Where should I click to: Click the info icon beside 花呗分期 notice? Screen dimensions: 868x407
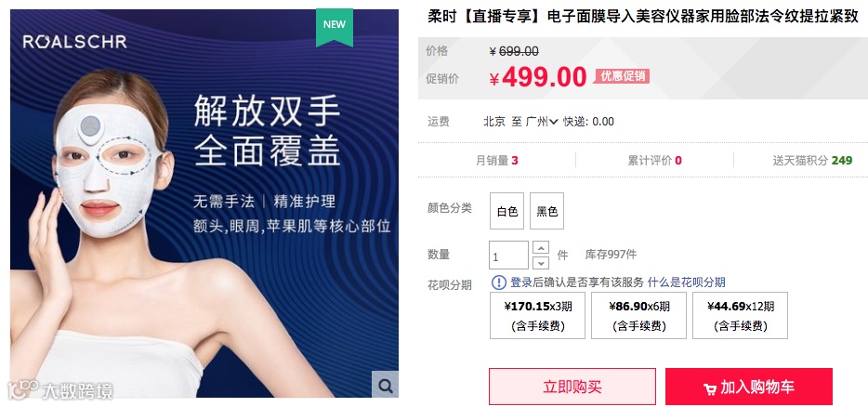click(x=499, y=282)
